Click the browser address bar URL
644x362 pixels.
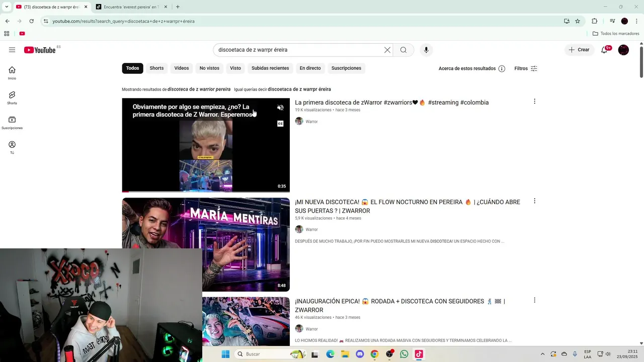[123, 21]
